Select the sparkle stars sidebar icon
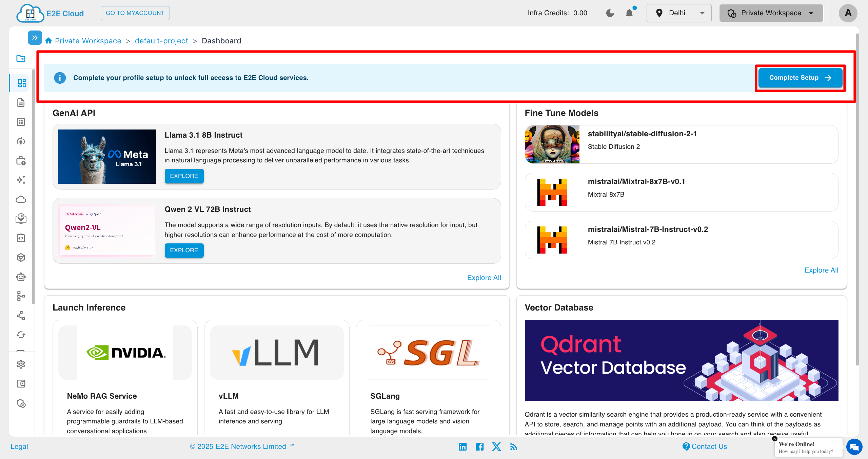The height and width of the screenshot is (459, 868). pos(21,180)
